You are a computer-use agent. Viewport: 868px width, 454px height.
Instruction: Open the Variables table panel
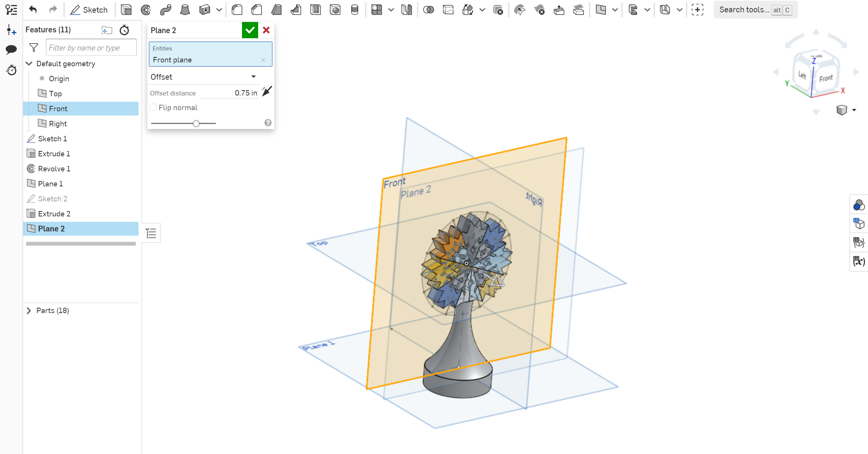click(x=859, y=261)
